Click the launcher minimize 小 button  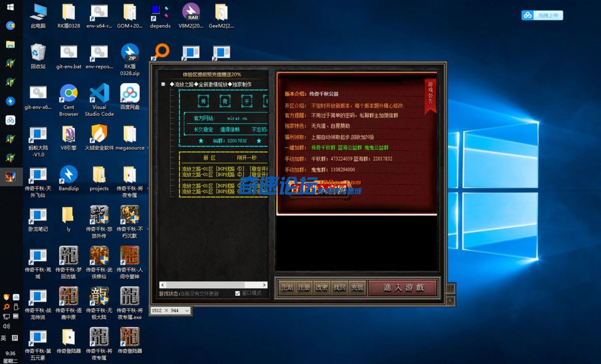[x=450, y=288]
